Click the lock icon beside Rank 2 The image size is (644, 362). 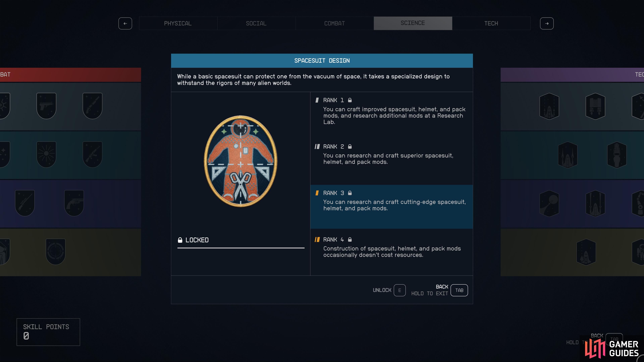(350, 147)
